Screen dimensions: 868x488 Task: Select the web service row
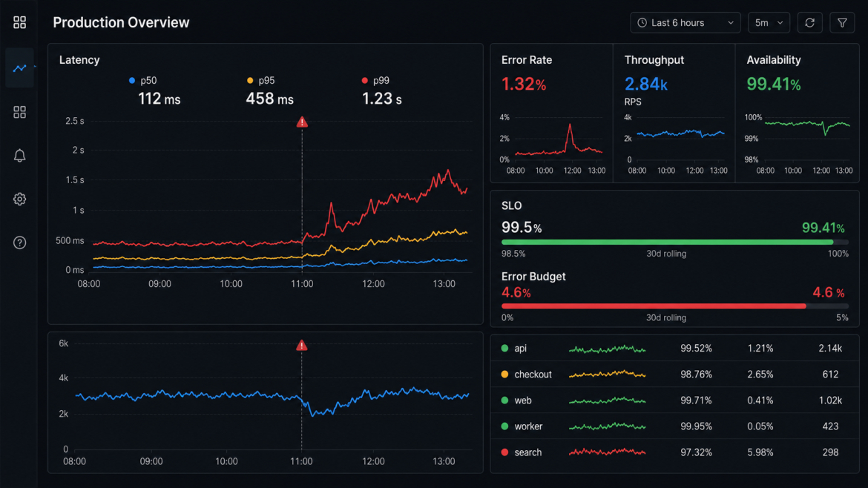[x=674, y=400]
